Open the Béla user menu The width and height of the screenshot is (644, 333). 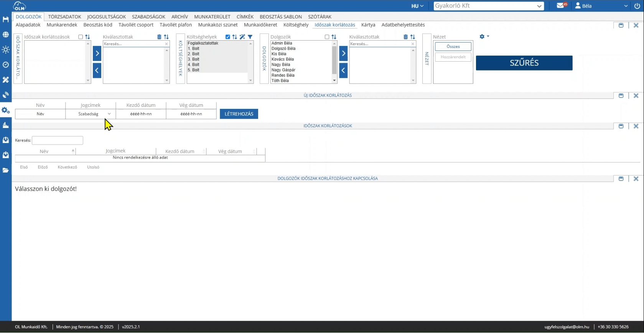click(601, 6)
